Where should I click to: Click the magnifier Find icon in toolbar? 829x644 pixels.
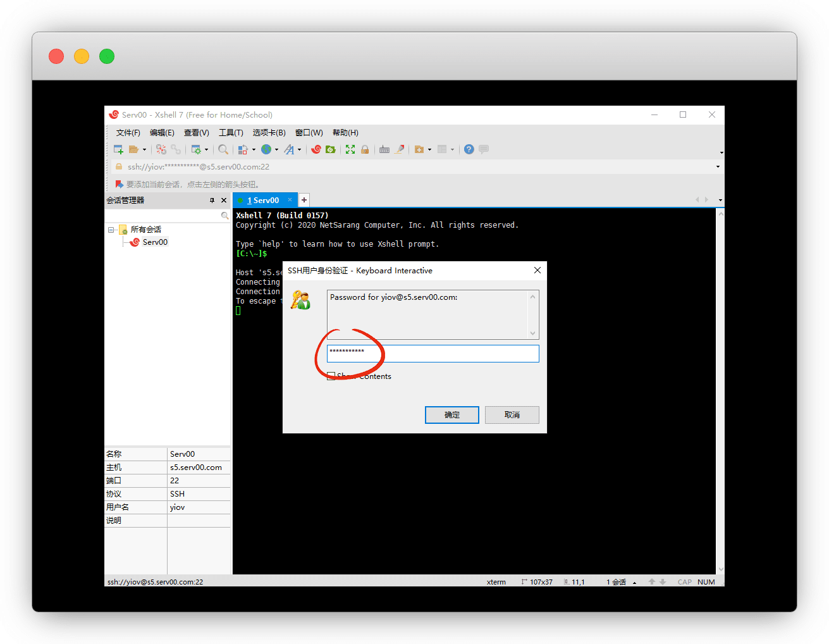(223, 149)
